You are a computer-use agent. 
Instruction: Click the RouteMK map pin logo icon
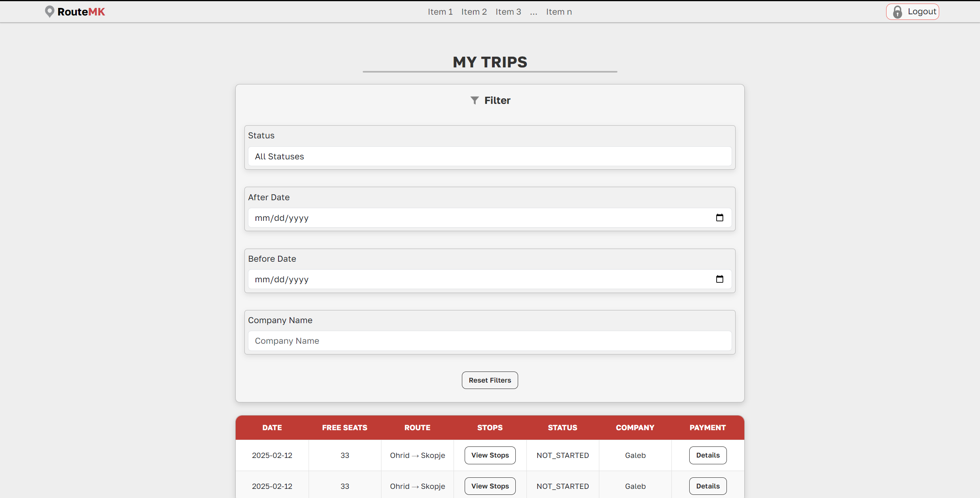click(x=49, y=11)
